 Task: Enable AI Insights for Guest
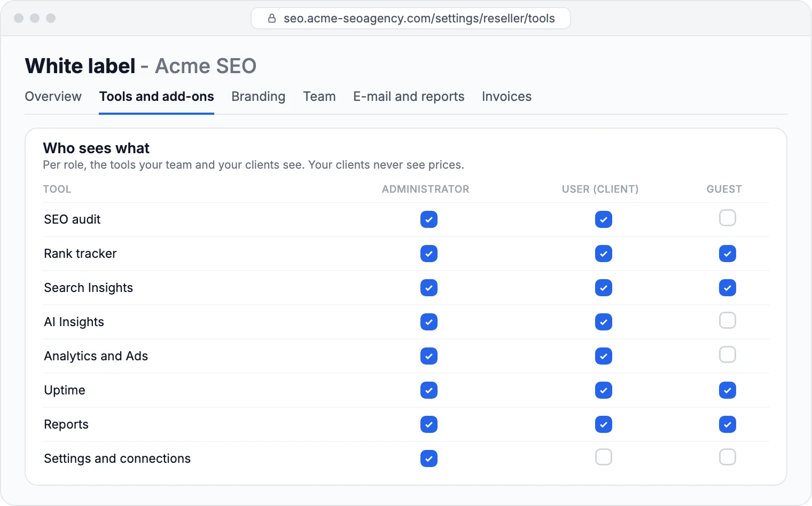(x=728, y=320)
